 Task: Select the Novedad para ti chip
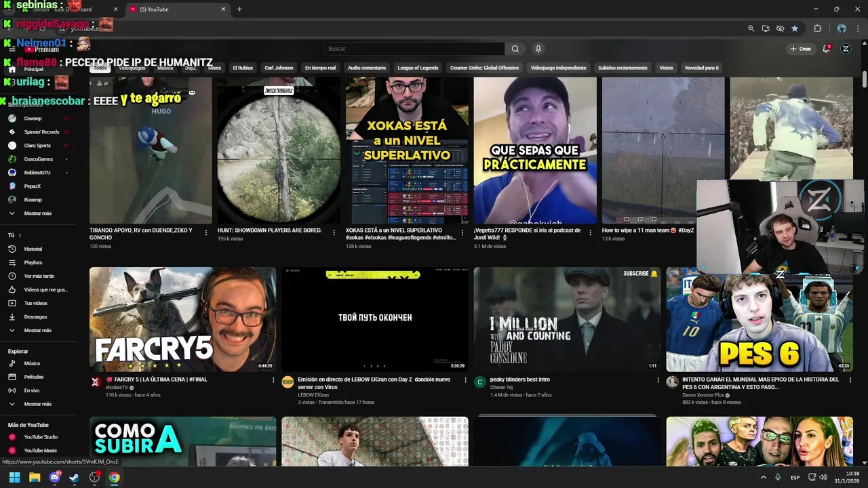701,68
